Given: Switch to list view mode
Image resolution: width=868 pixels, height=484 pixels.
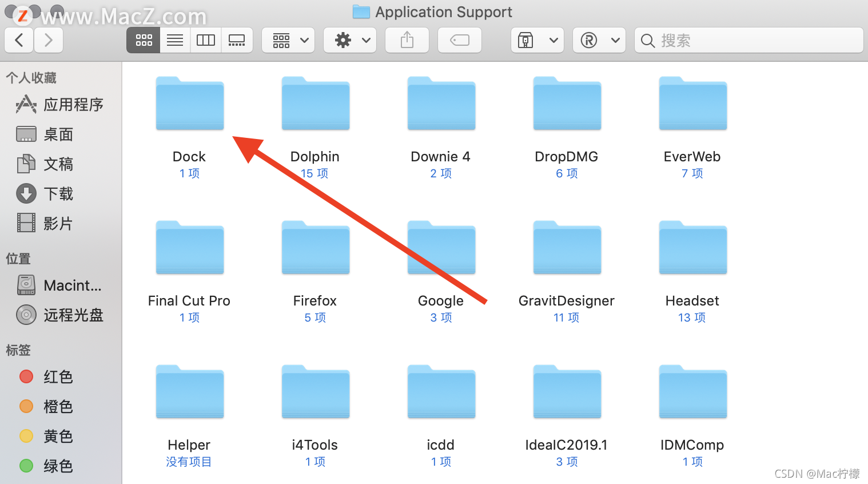Looking at the screenshot, I should click(175, 40).
